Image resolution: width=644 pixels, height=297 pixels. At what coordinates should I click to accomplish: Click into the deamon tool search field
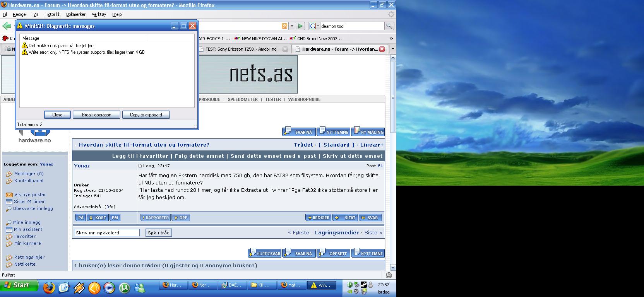[x=351, y=26]
